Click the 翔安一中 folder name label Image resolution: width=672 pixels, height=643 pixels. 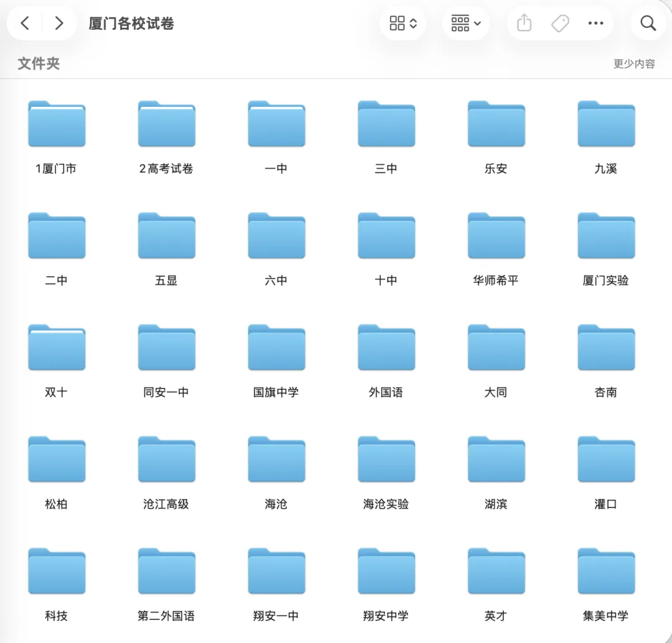point(276,616)
